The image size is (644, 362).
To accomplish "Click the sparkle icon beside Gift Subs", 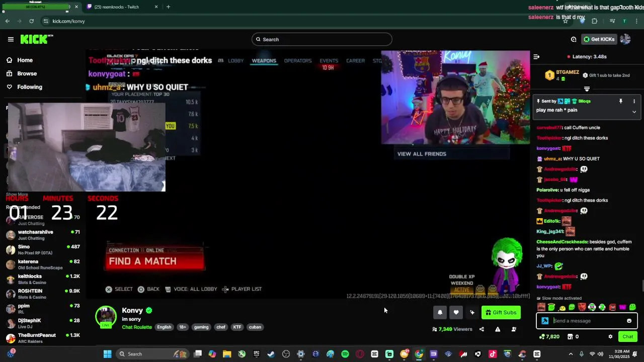I will pyautogui.click(x=472, y=312).
